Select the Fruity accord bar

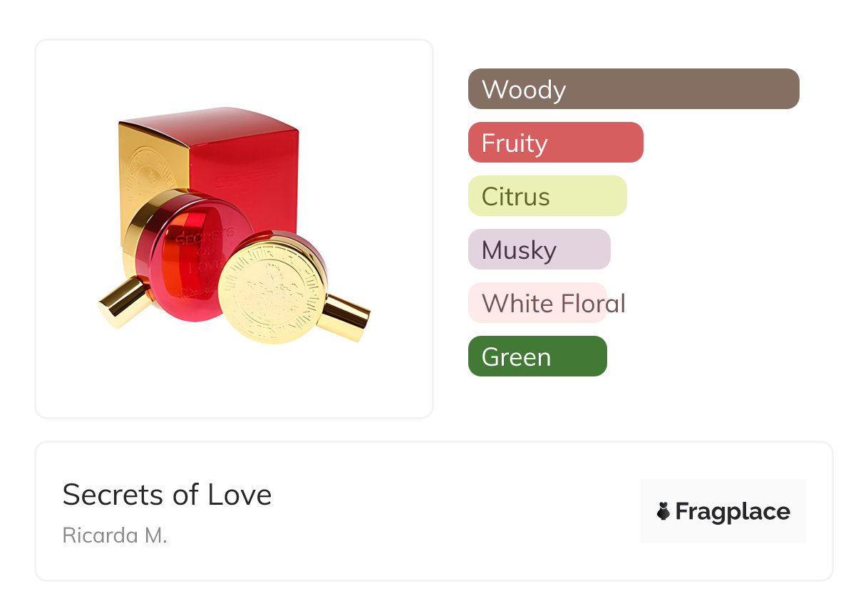[555, 143]
